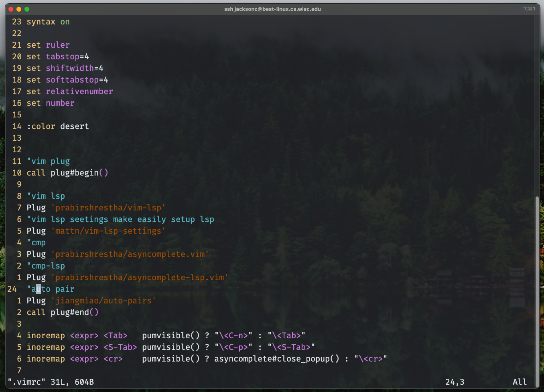The width and height of the screenshot is (544, 392).
Task: Click the comment '"vim plug'
Action: (48, 161)
